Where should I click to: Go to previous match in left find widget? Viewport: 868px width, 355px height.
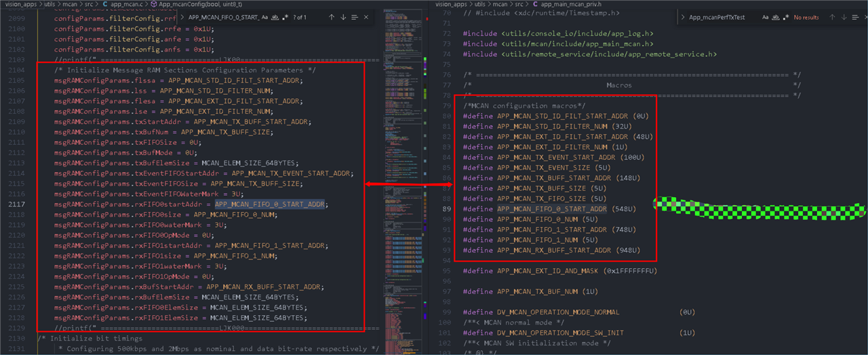tap(332, 18)
